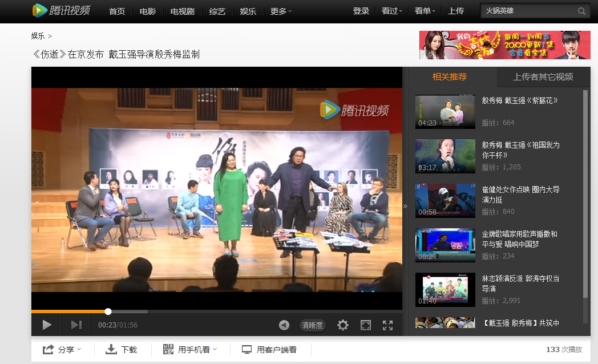Open the 崔健处女作点映 video thumbnail
The width and height of the screenshot is (598, 364).
point(445,200)
